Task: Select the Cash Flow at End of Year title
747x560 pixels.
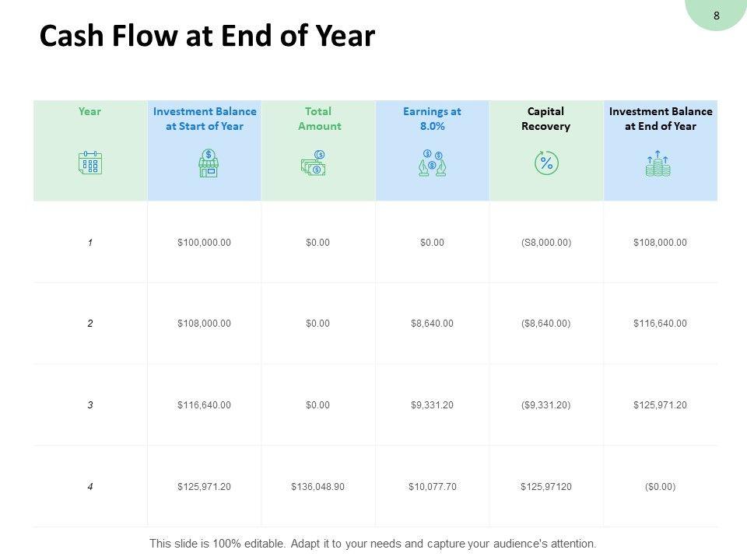Action: (x=207, y=37)
